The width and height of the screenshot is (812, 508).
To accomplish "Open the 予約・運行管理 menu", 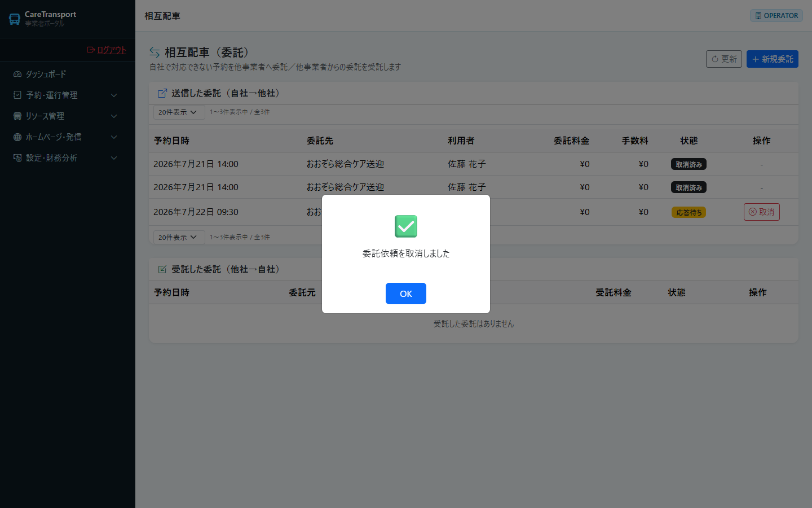I will [68, 95].
